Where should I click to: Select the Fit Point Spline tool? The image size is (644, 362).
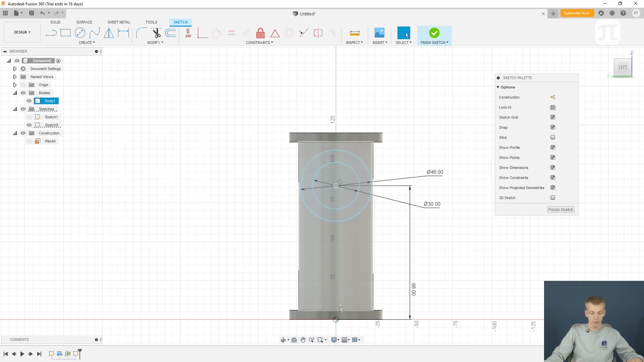coord(94,33)
